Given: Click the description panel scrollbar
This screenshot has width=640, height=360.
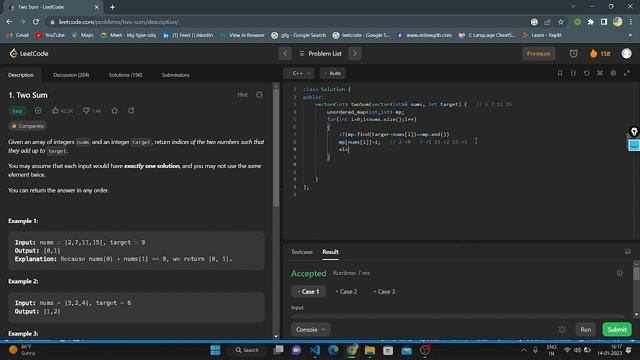Looking at the screenshot, I should 276,147.
